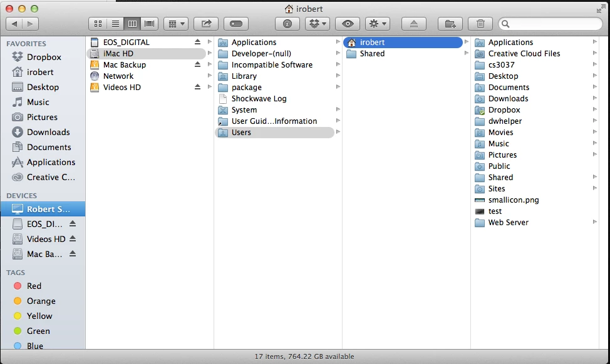Select iMac HD in the first column
This screenshot has width=610, height=364.
[x=147, y=54]
